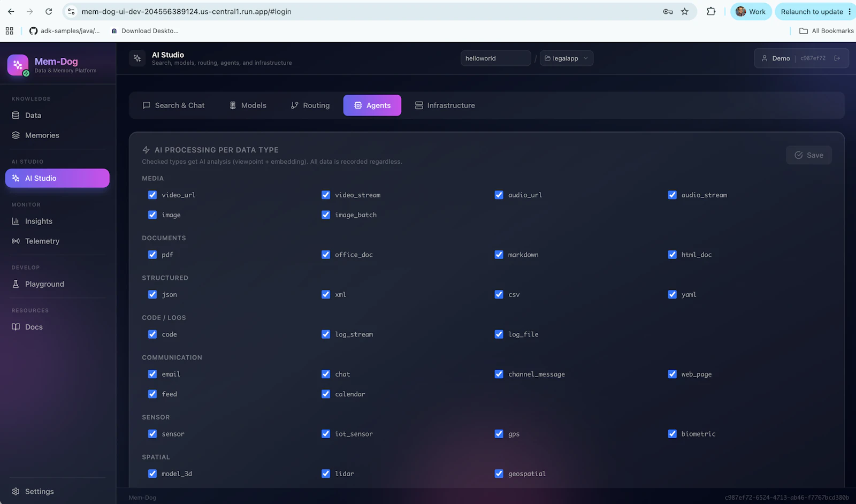Click the logout icon next to Demo

(x=837, y=58)
